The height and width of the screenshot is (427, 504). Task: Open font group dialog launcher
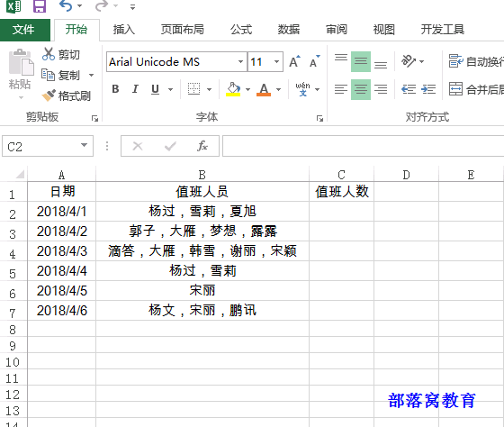pos(319,119)
